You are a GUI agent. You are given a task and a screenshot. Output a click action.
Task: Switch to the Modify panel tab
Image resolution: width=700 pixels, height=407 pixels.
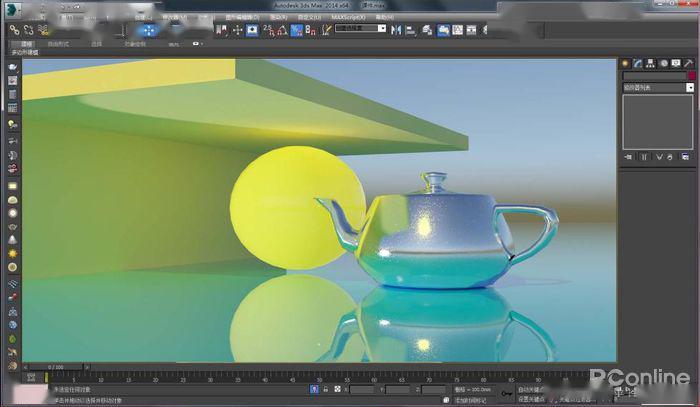pos(635,62)
